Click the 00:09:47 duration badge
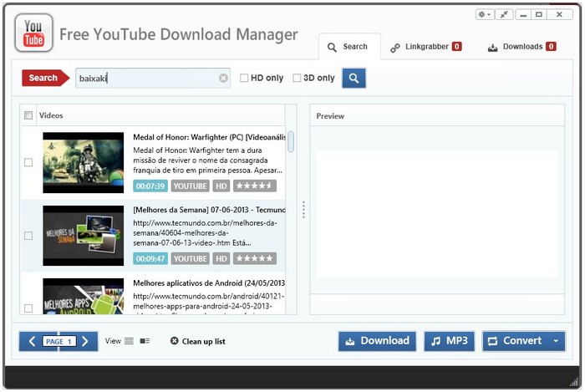This screenshot has height=392, width=585. tap(150, 258)
